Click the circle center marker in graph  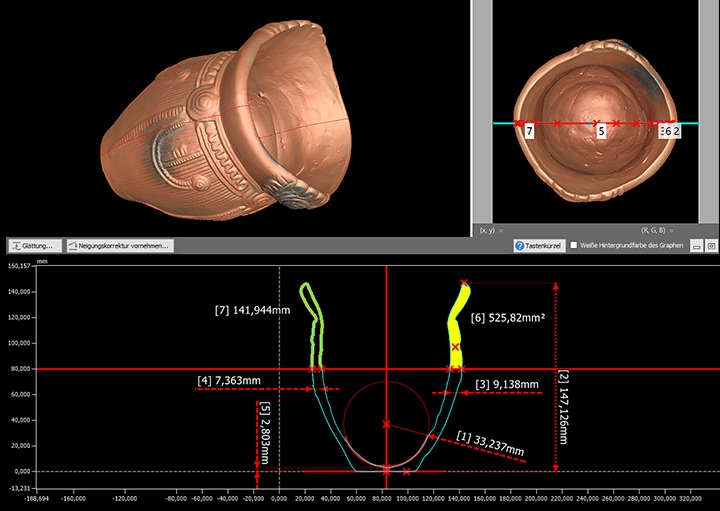386,424
